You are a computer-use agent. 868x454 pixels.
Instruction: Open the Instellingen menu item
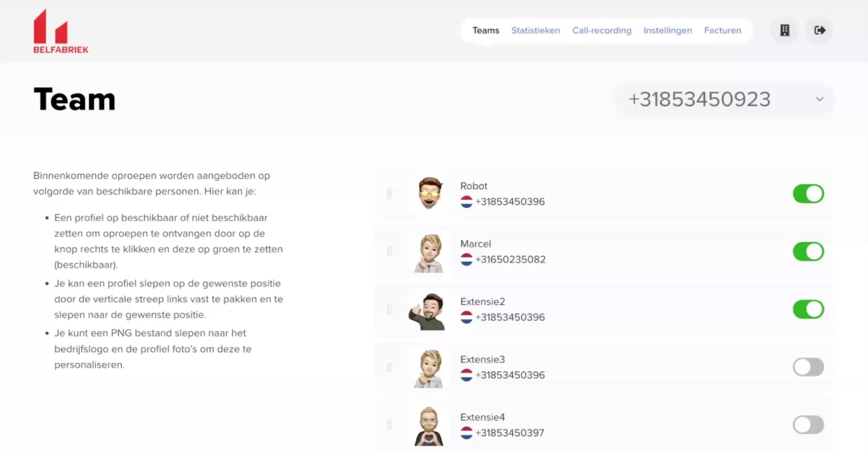[667, 30]
